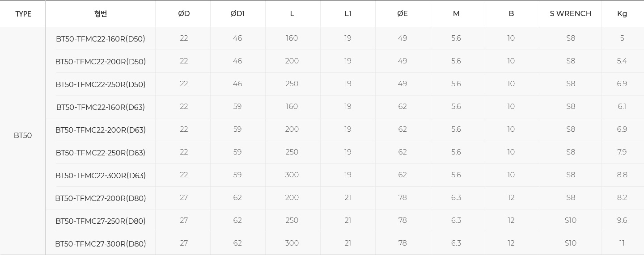Click S10 wrench value in TFMC27-250R row
This screenshot has width=644, height=255.
point(571,221)
